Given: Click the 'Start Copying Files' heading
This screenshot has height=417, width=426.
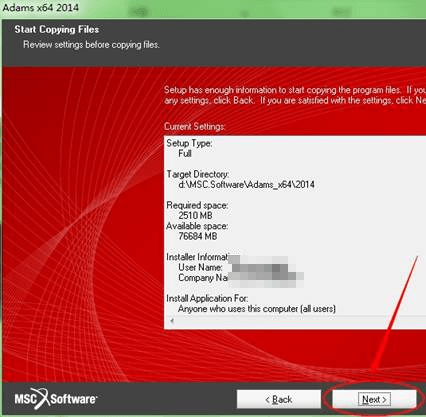Looking at the screenshot, I should pyautogui.click(x=57, y=30).
